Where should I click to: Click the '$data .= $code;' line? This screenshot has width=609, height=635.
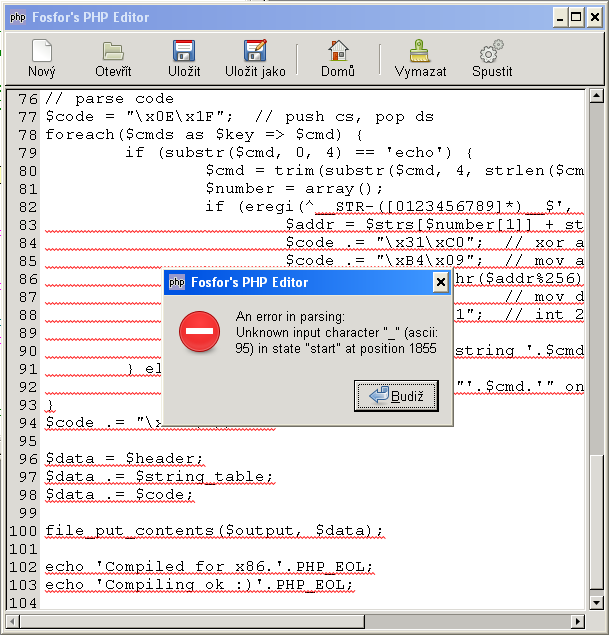click(119, 494)
